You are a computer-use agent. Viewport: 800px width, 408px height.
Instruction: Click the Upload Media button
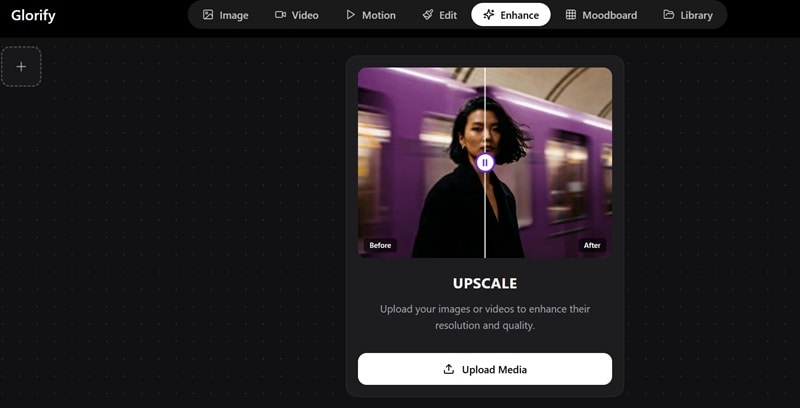tap(485, 369)
